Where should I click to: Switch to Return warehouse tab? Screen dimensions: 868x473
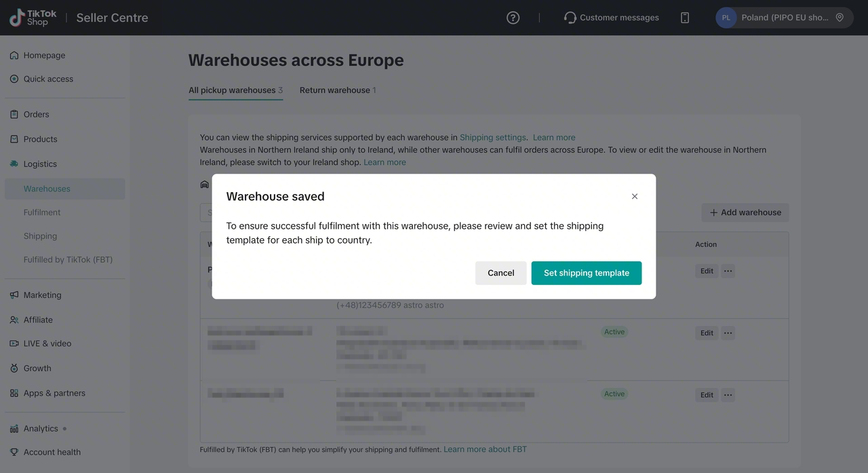338,90
